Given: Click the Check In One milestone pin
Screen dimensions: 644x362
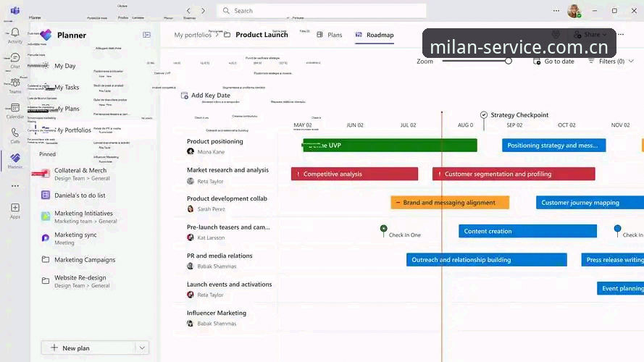Looking at the screenshot, I should coord(384,229).
